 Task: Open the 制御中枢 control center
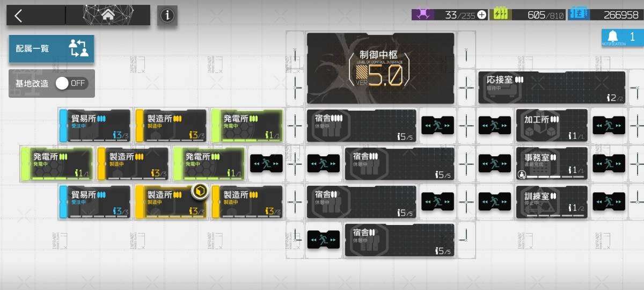(380, 68)
